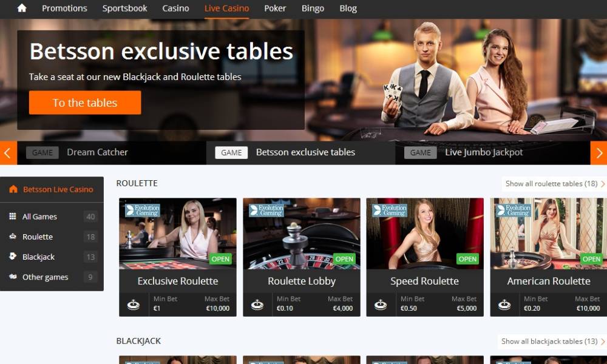Advance carousel with right orange arrow

point(599,153)
